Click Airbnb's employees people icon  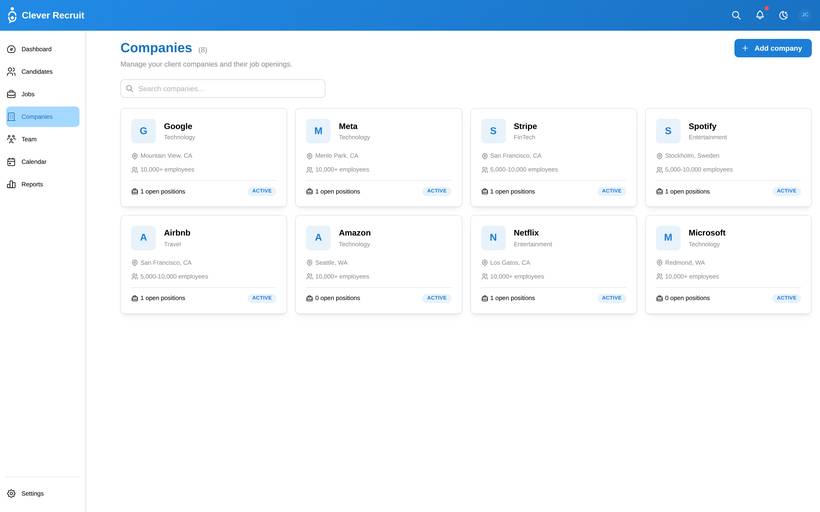pyautogui.click(x=134, y=277)
